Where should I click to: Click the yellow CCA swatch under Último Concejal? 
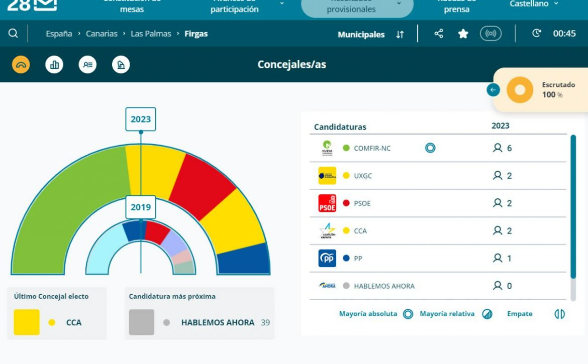click(x=27, y=322)
